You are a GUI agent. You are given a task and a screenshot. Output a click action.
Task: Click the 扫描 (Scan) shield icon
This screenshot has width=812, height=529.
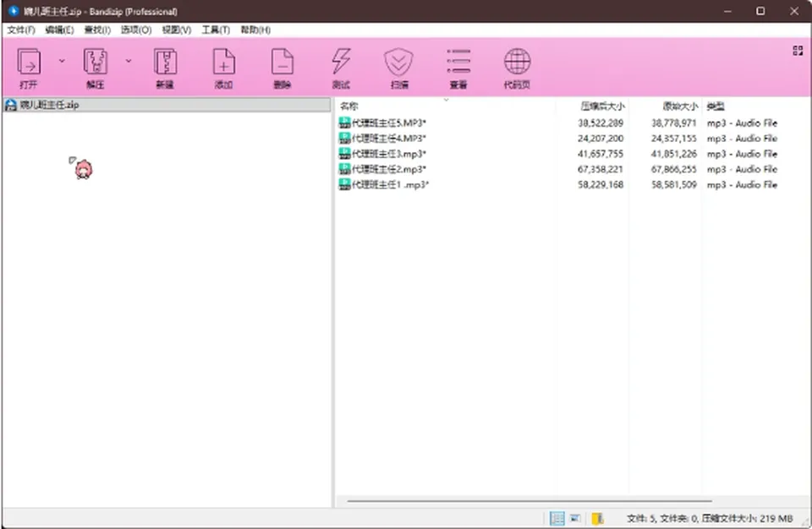(398, 62)
